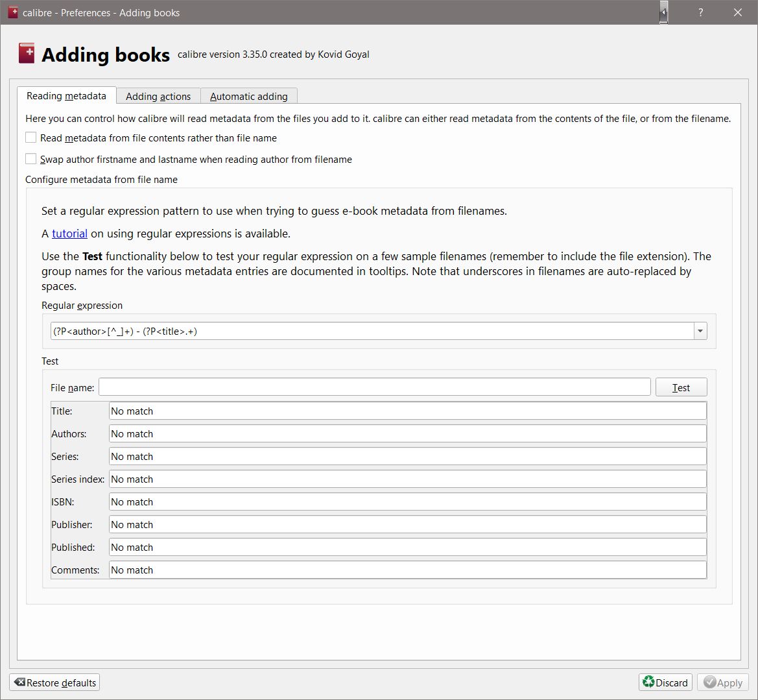Click the 'Regular expression' label
This screenshot has height=700, width=758.
coord(82,306)
